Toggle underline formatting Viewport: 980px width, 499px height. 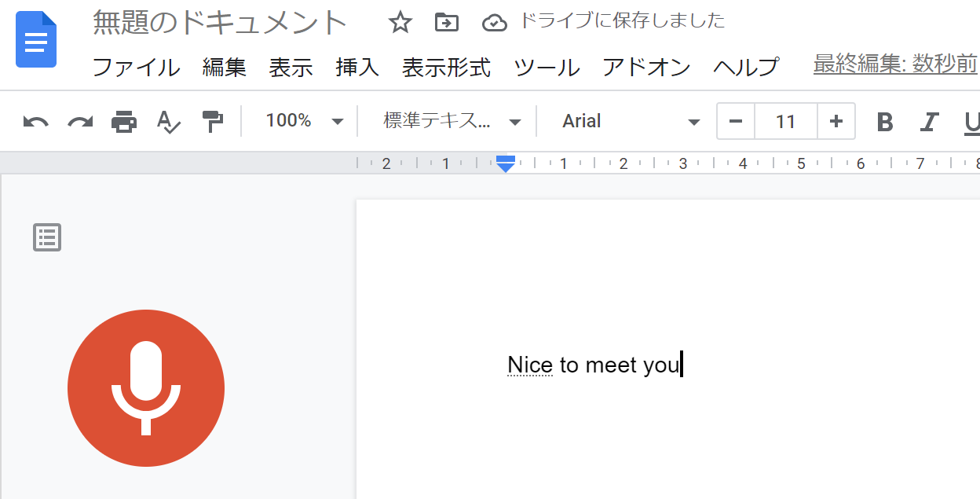point(971,122)
